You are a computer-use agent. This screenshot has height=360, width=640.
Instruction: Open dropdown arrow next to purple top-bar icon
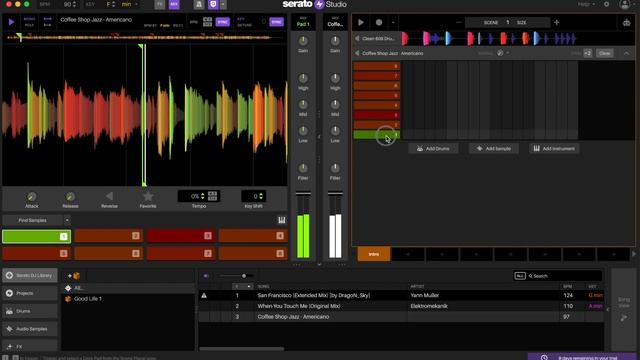(223, 4)
